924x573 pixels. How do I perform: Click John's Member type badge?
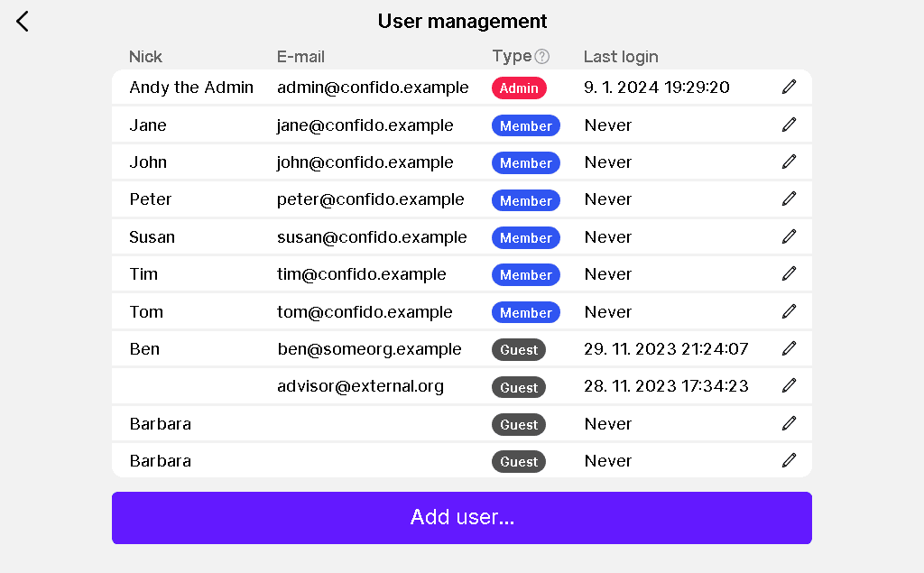point(526,162)
